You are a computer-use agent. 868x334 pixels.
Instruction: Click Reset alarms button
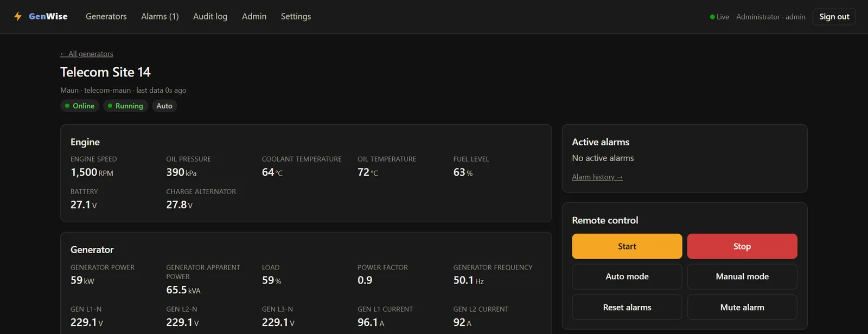pyautogui.click(x=627, y=307)
